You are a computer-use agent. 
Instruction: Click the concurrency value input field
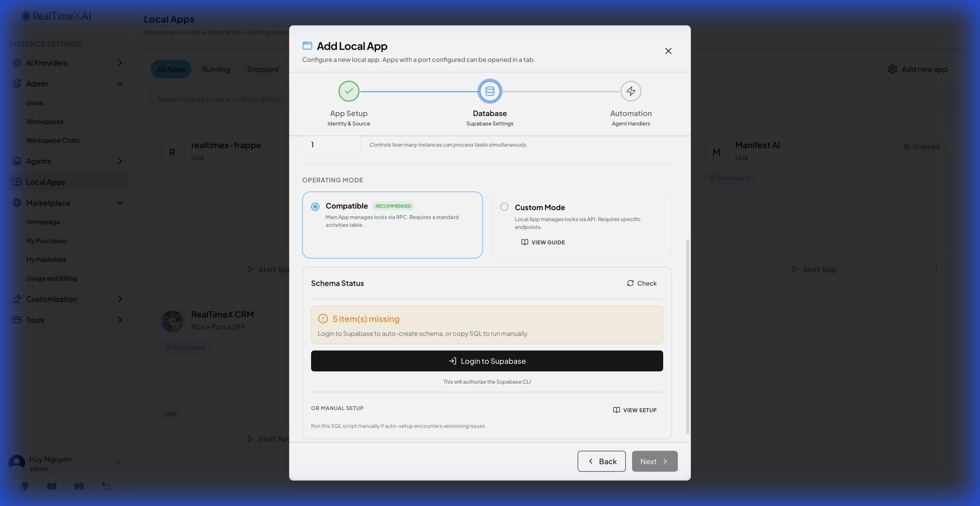(331, 145)
